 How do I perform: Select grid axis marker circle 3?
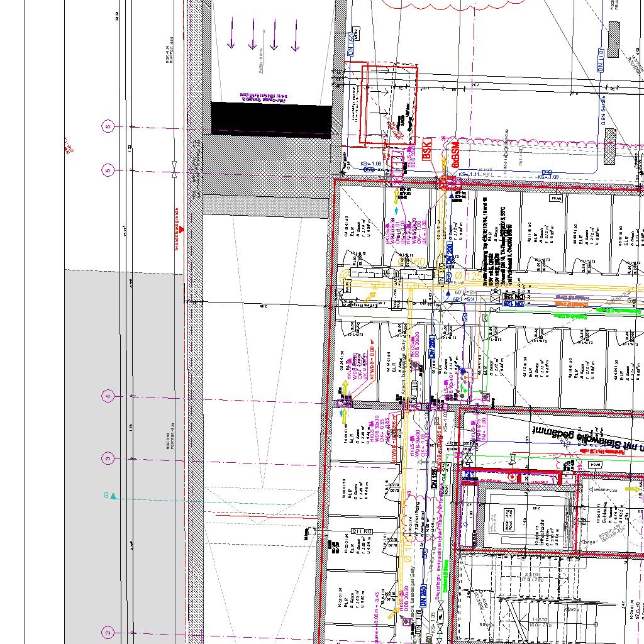[108, 458]
